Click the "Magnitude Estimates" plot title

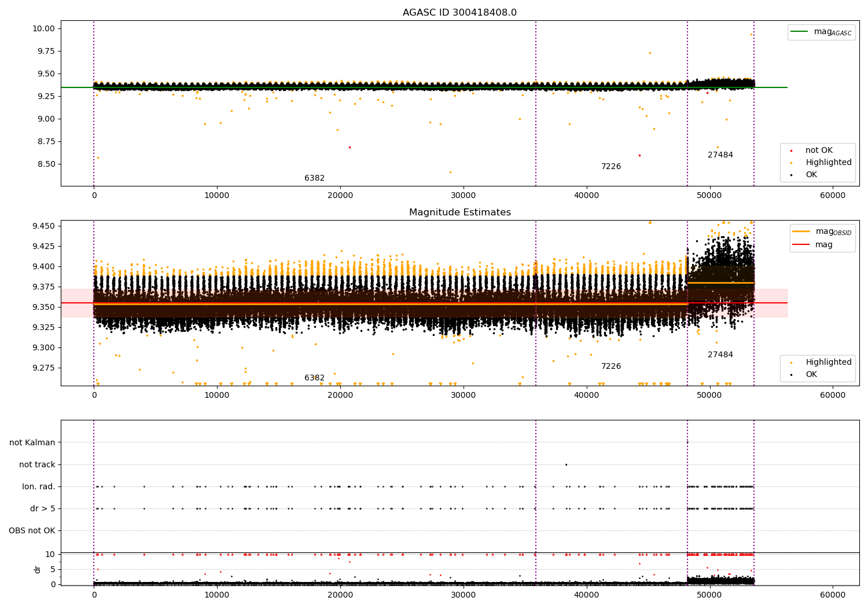[x=459, y=213]
